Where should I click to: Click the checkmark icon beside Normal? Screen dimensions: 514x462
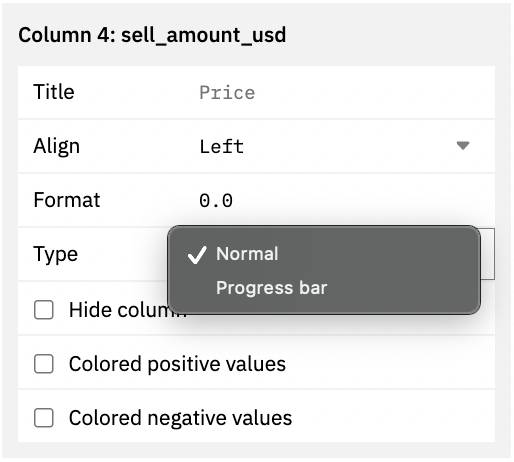pyautogui.click(x=197, y=255)
